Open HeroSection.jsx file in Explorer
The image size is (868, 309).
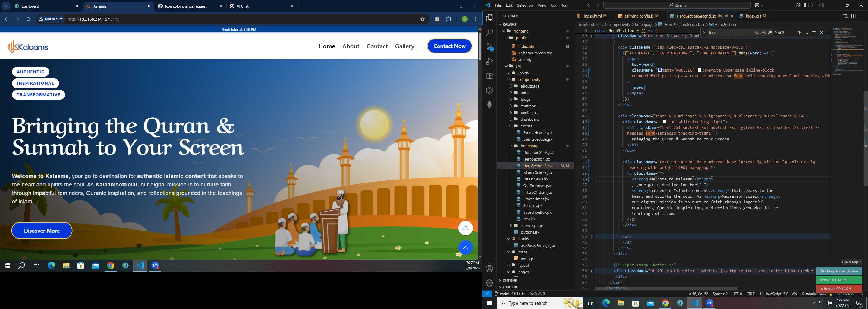536,159
